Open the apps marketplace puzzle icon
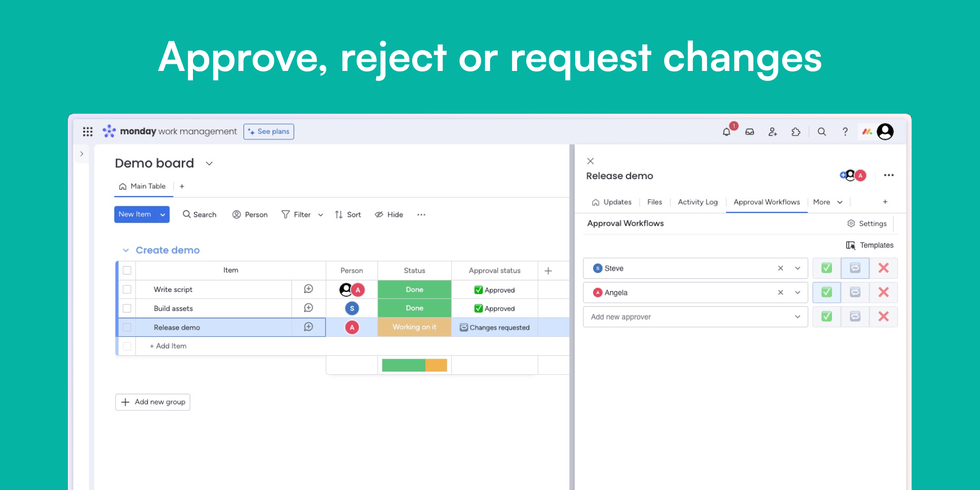The width and height of the screenshot is (980, 490). tap(796, 132)
